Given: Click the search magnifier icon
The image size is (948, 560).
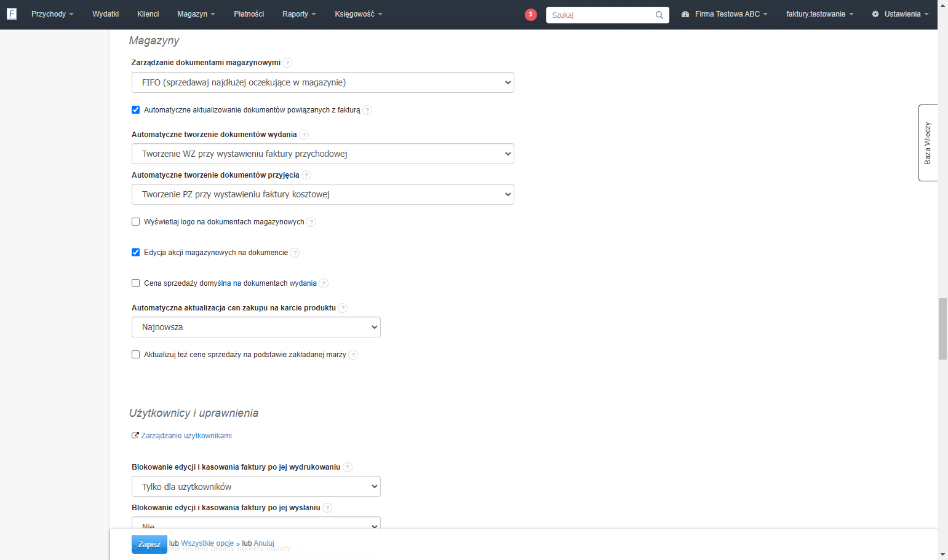Looking at the screenshot, I should (659, 15).
